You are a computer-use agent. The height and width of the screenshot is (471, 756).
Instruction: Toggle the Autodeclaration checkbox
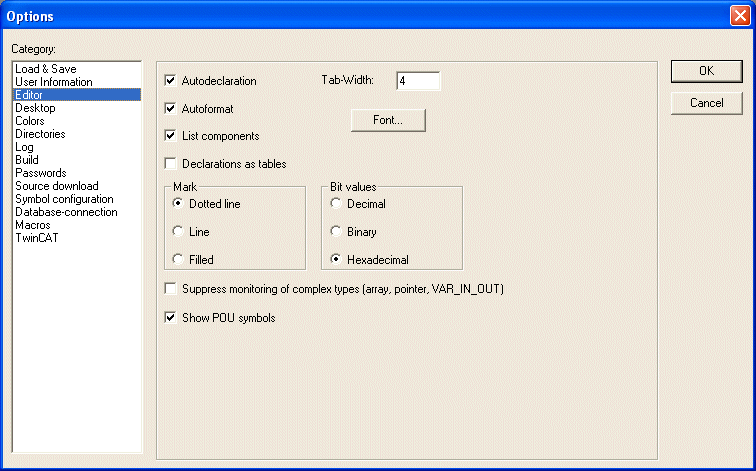[171, 81]
